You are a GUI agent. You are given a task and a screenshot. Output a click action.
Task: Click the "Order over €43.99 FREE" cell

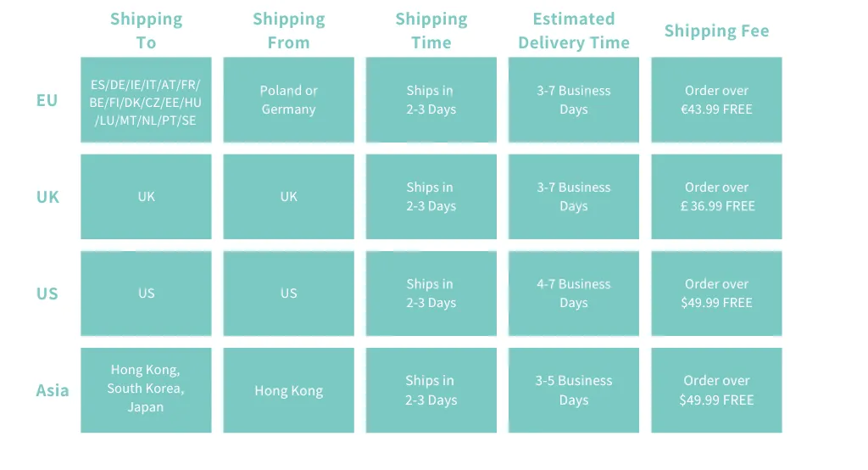click(716, 100)
